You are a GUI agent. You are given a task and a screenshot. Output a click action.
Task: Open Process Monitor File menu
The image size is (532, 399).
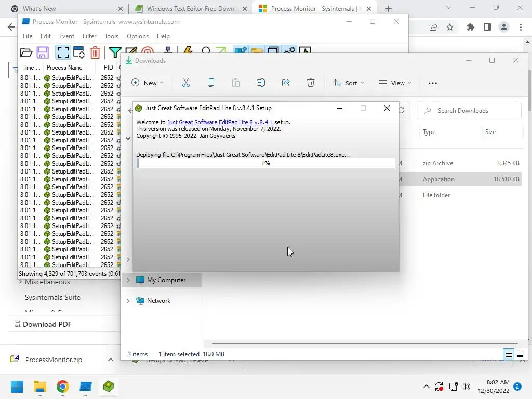click(x=28, y=36)
